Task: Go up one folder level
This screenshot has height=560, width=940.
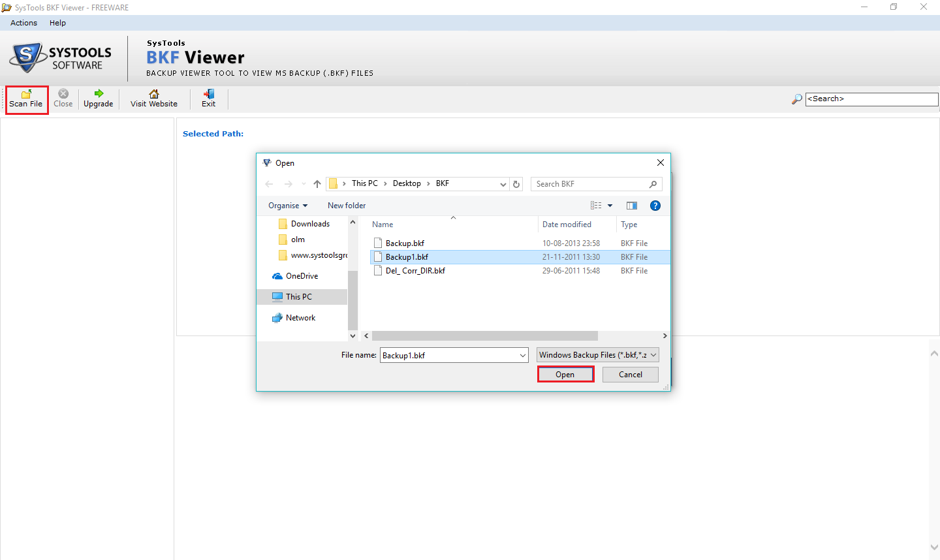Action: tap(317, 184)
